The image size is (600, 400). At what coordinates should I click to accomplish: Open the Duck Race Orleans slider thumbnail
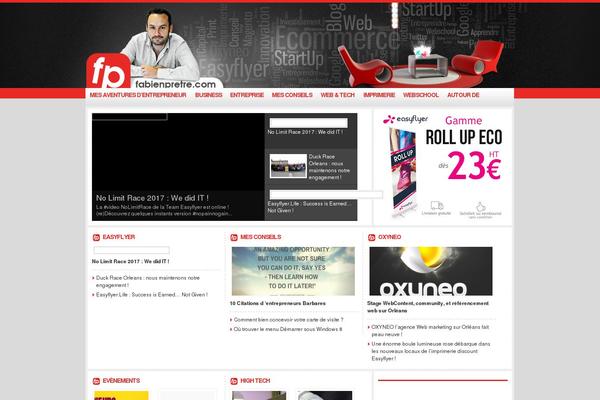click(x=288, y=166)
